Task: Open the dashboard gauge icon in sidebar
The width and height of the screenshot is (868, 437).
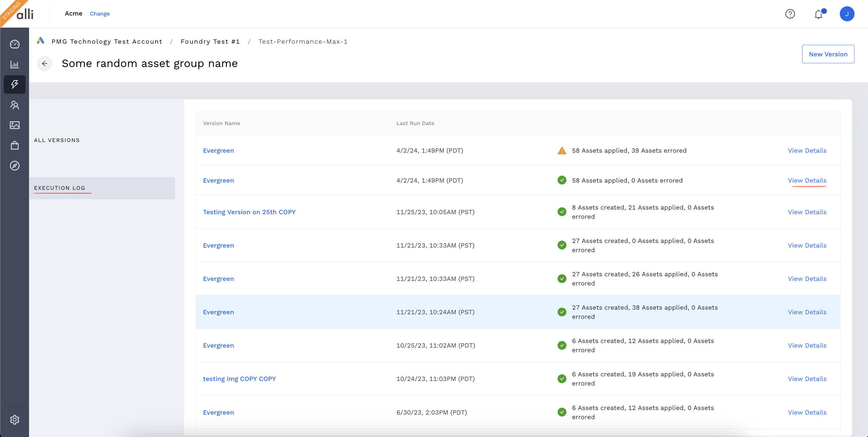Action: [14, 44]
